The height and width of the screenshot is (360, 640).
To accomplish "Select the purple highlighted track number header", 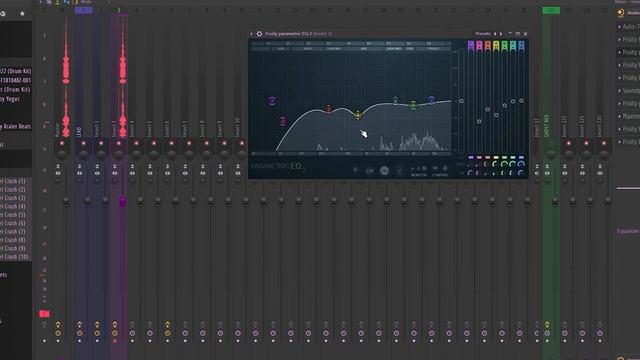I will [x=83, y=10].
